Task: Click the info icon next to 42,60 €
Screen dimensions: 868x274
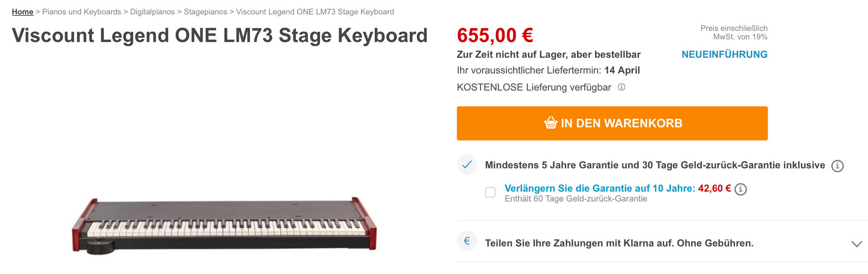Action: (x=741, y=189)
